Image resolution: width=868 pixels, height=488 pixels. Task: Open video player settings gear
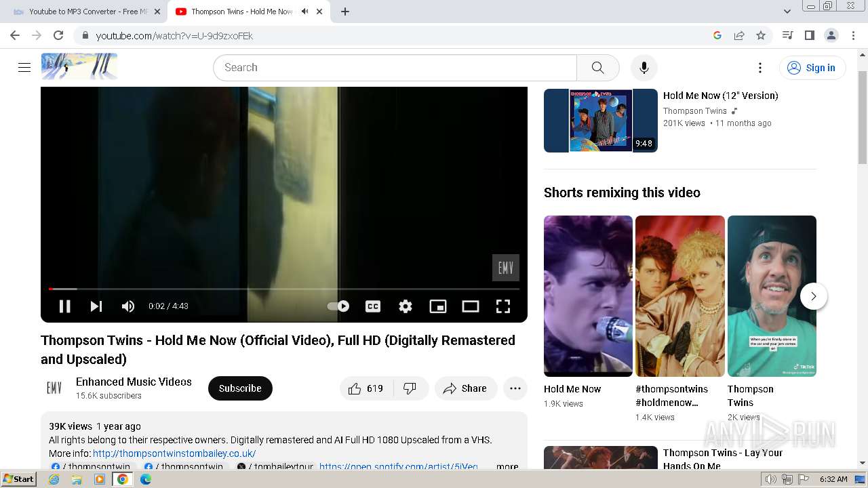tap(406, 306)
